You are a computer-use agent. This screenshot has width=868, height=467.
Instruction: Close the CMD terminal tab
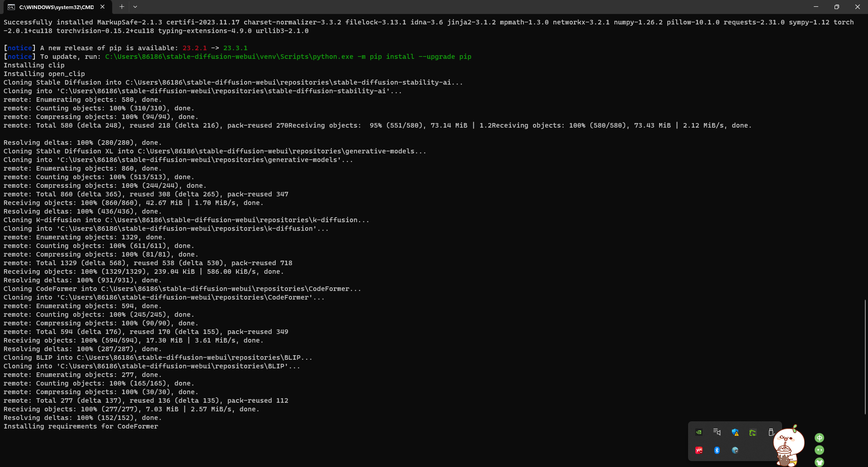pyautogui.click(x=103, y=7)
